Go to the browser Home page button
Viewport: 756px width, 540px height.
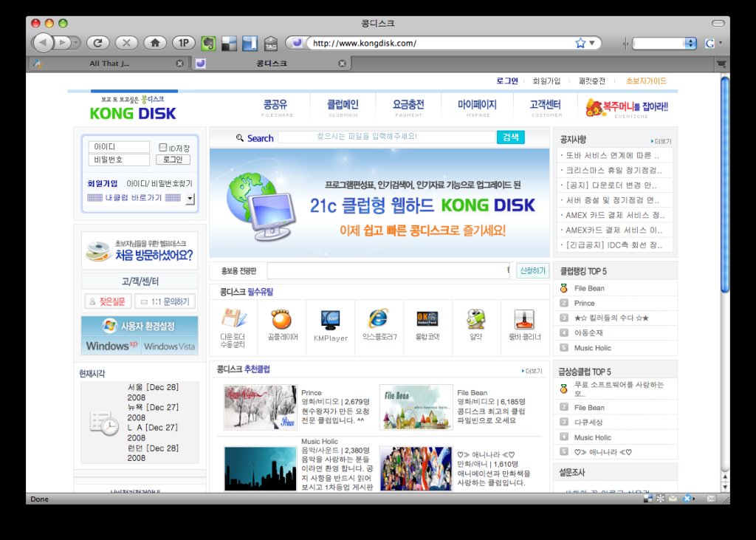[155, 43]
